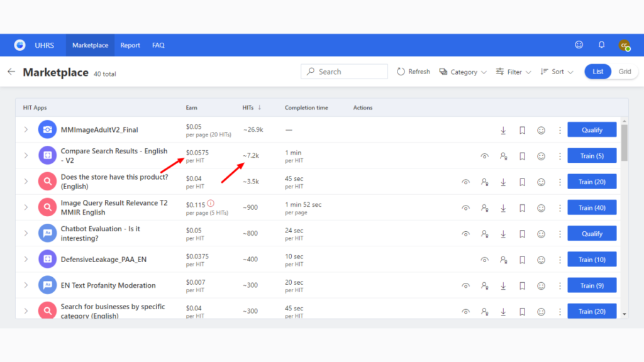The image size is (644, 362).
Task: Click Qualify button for MMImageAdultV2_Final
Action: point(591,130)
